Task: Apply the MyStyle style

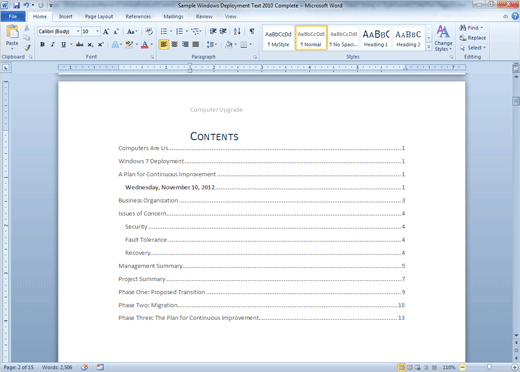Action: coord(278,38)
